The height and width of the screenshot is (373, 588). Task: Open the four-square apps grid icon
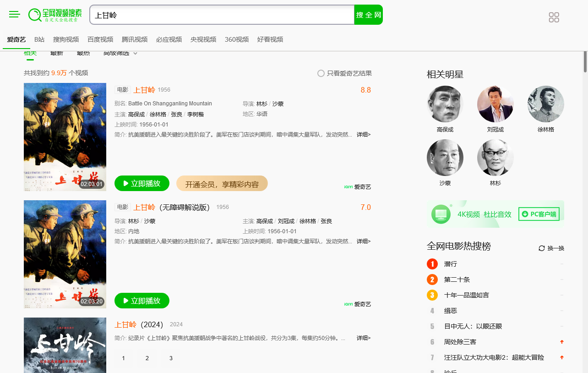(554, 17)
